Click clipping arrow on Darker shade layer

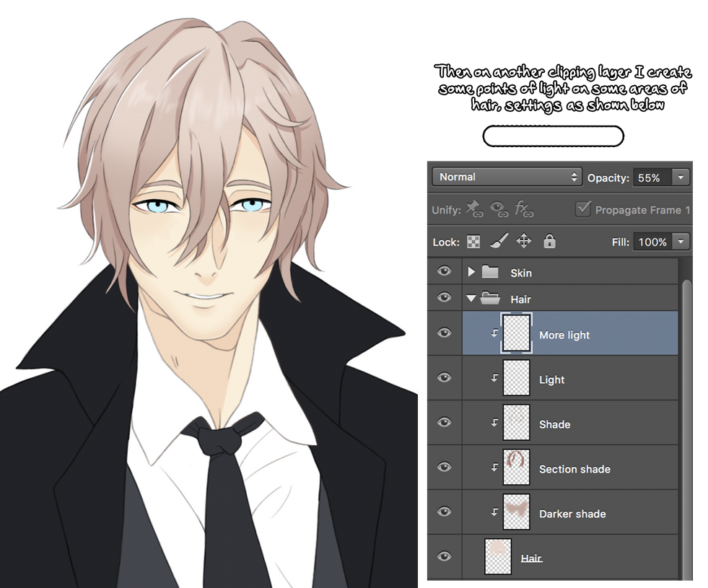tap(495, 512)
